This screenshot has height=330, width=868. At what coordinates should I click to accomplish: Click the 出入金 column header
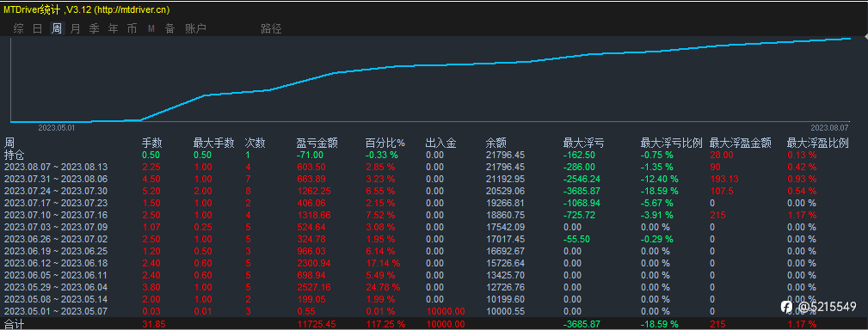pyautogui.click(x=441, y=144)
